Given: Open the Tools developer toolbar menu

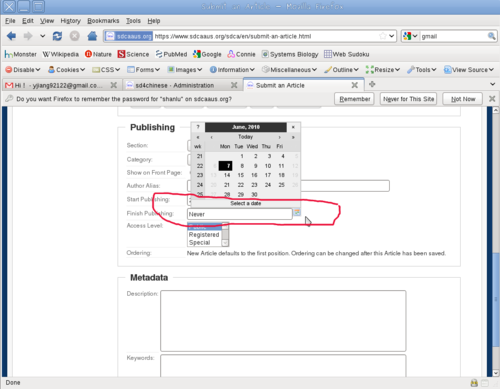Looking at the screenshot, I should (x=422, y=70).
